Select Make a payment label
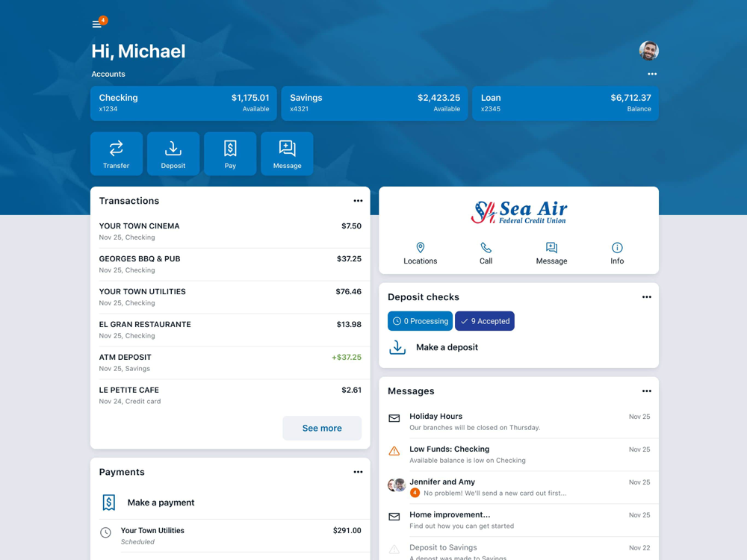 point(161,503)
